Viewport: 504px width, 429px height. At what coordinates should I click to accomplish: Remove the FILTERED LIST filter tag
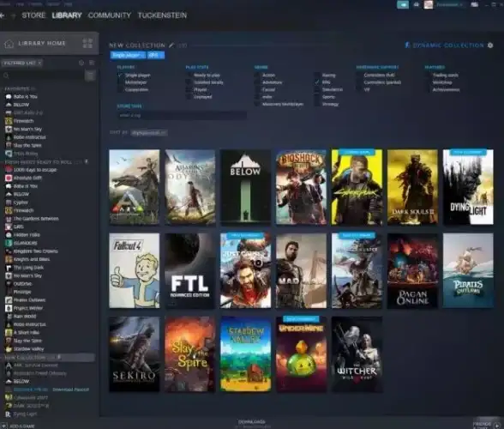pos(39,63)
